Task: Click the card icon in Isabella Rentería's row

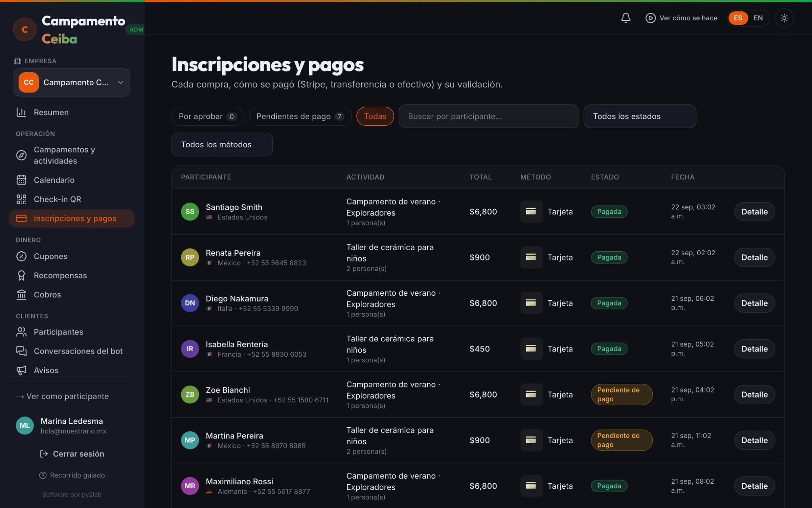Action: pos(531,349)
